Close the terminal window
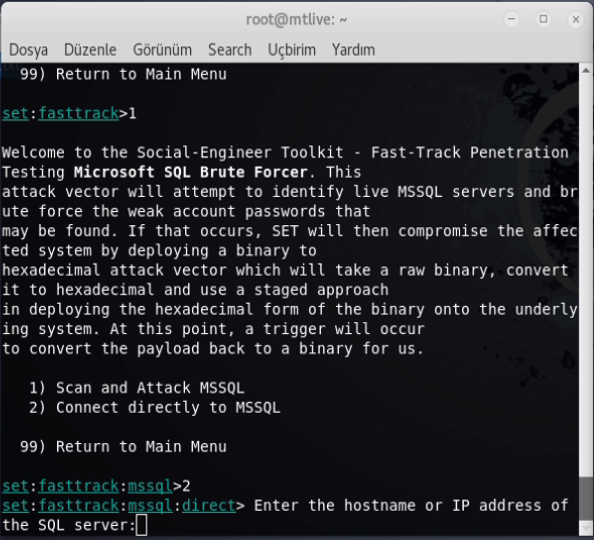The image size is (594, 540). click(x=575, y=19)
